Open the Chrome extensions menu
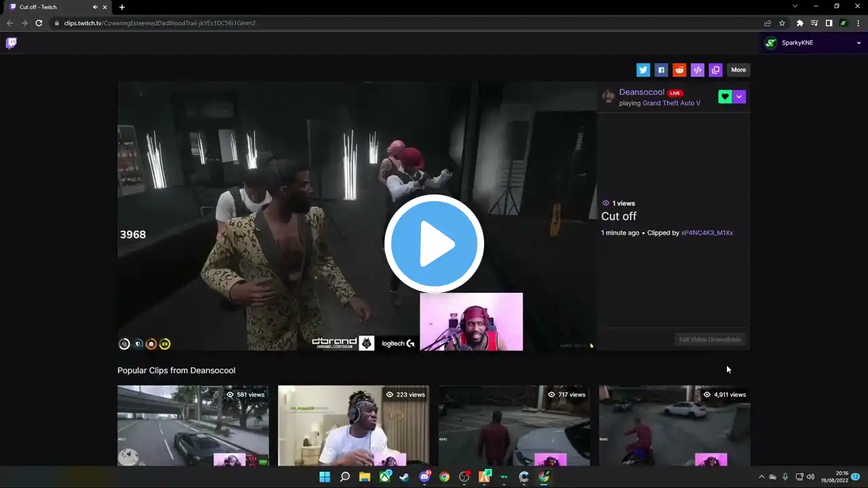Image resolution: width=868 pixels, height=488 pixels. [800, 23]
